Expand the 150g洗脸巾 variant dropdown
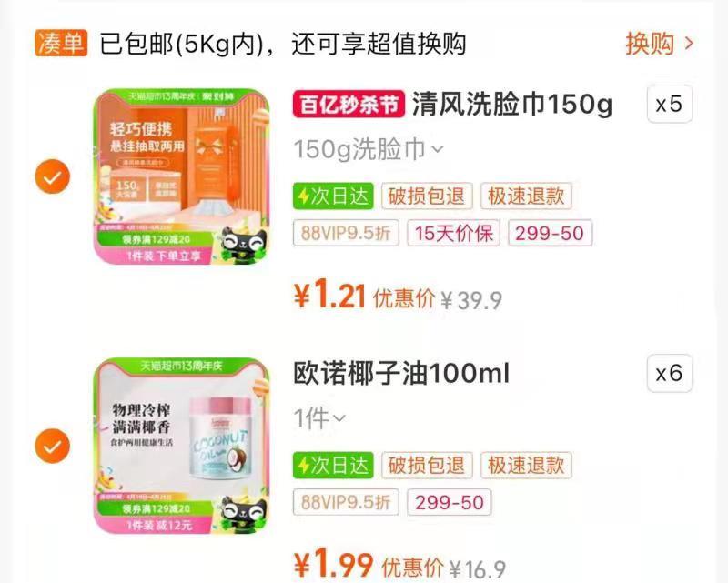The width and height of the screenshot is (728, 583). click(369, 149)
